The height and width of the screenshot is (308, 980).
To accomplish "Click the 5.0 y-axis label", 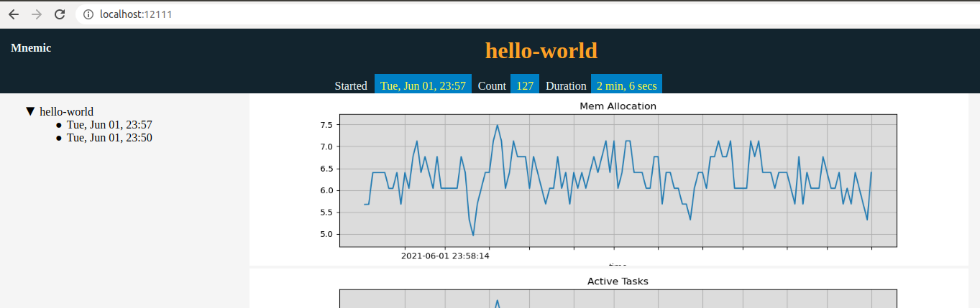I will (x=326, y=234).
